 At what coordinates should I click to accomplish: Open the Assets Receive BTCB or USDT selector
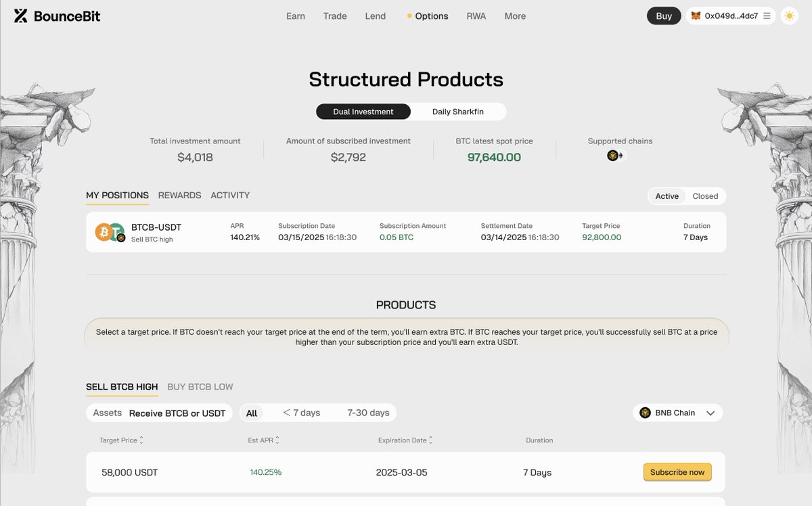point(160,413)
